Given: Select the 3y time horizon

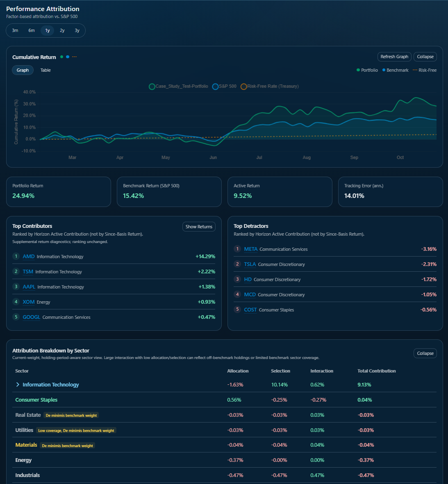Looking at the screenshot, I should [x=77, y=31].
